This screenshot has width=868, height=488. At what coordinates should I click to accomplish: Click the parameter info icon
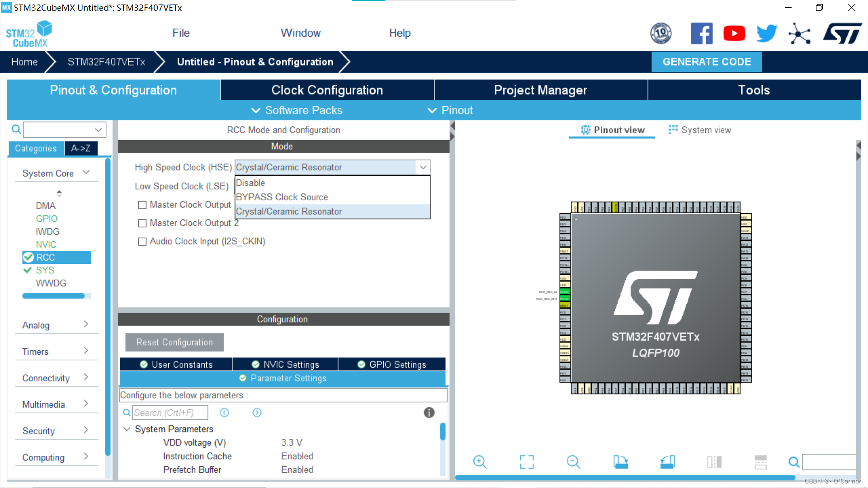tap(429, 413)
